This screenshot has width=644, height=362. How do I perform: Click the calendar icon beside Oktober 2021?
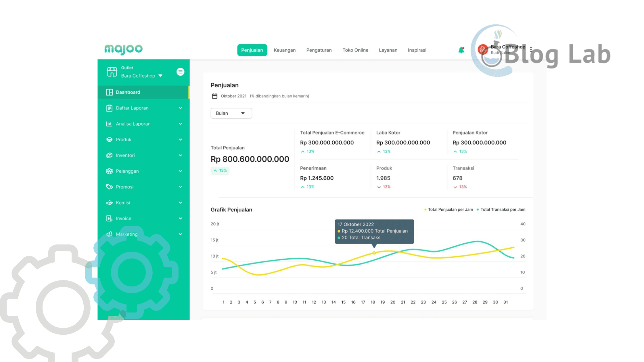coord(214,96)
